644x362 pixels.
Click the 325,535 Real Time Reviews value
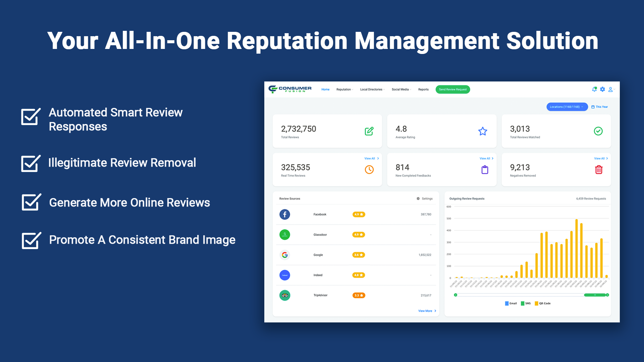(x=296, y=167)
